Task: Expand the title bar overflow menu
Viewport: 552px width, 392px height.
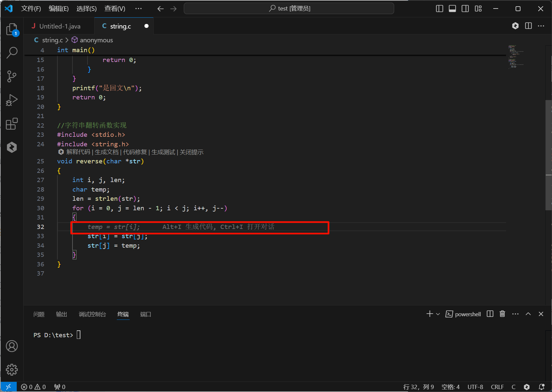Action: [138, 9]
